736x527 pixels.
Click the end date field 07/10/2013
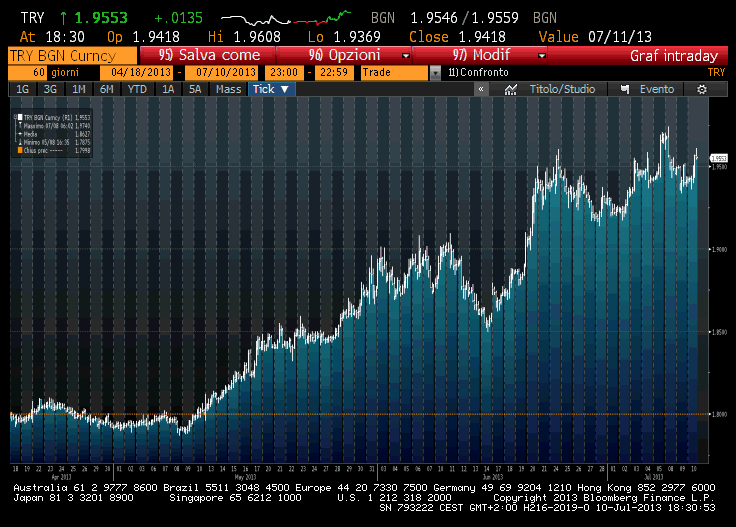tap(226, 73)
